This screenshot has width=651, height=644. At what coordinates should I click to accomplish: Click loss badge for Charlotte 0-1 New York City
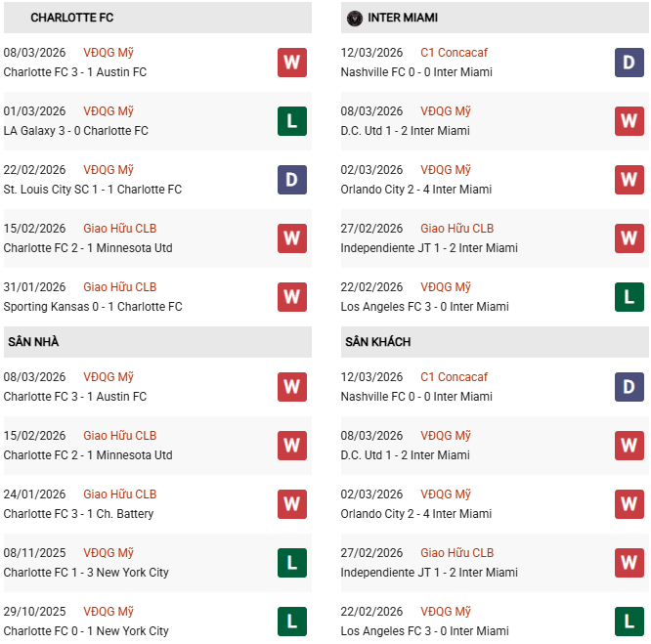click(291, 622)
